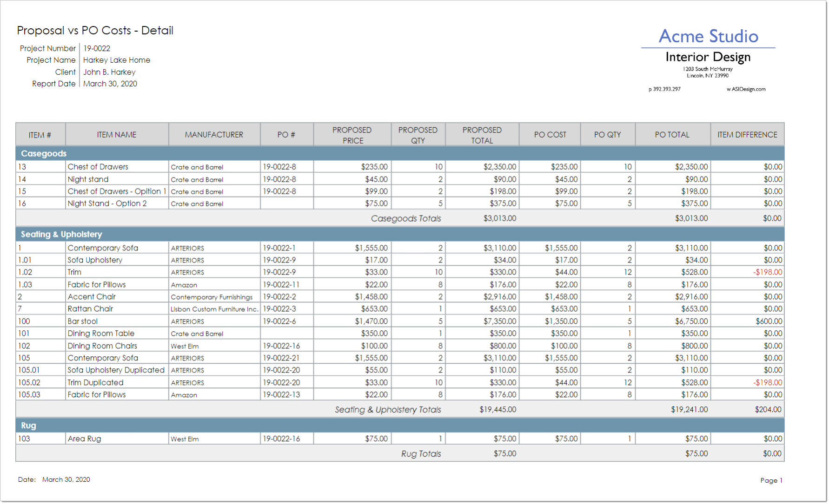Viewport: 829px width, 504px height.
Task: Click the phone number 392.393.297
Action: [667, 89]
